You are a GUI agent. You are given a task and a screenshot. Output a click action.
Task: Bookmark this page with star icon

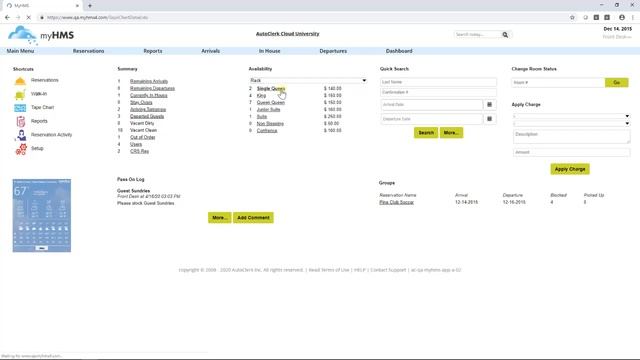572,18
